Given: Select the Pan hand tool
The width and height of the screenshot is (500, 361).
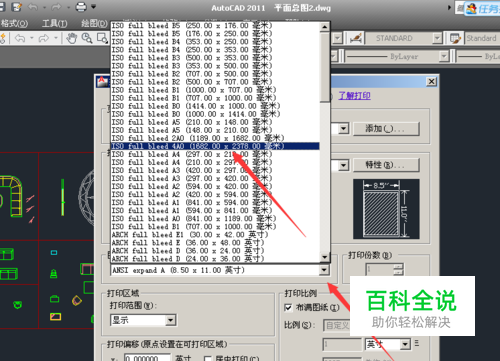Looking at the screenshot, I should [71, 38].
